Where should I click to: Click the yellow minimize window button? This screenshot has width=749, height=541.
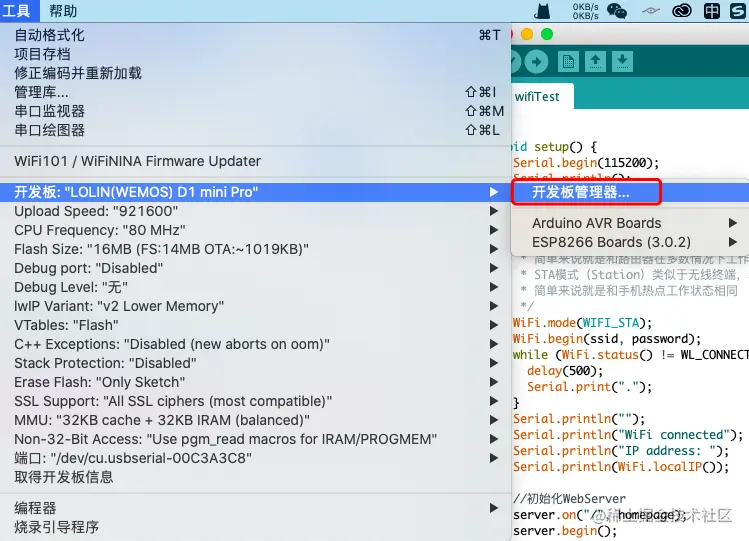tap(527, 34)
